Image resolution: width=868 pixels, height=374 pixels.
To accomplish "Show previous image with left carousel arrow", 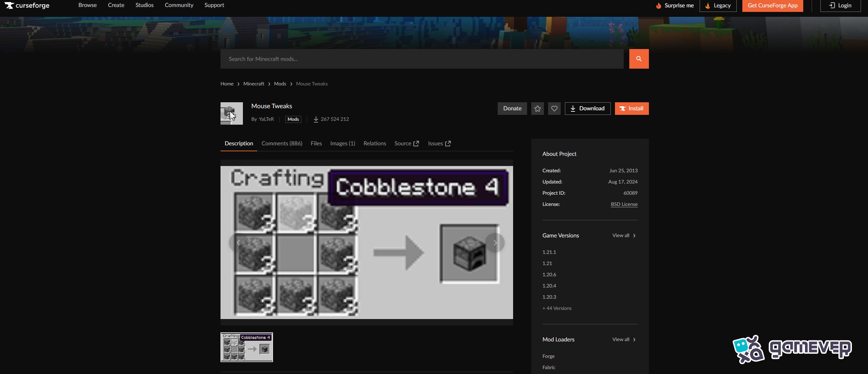I will tap(238, 243).
